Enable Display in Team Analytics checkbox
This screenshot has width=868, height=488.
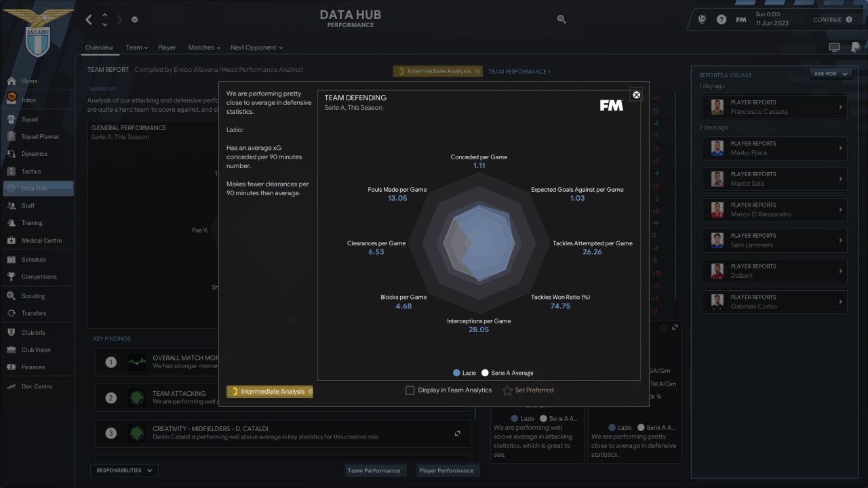(410, 390)
